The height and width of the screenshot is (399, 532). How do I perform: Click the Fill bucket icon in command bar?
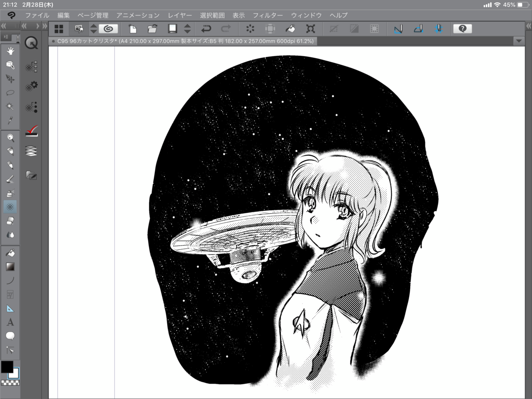(x=290, y=29)
